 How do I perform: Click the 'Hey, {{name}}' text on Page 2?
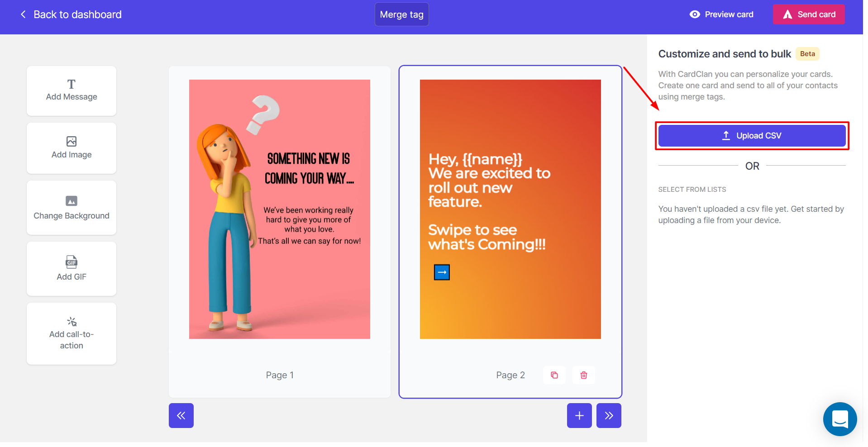(x=475, y=159)
